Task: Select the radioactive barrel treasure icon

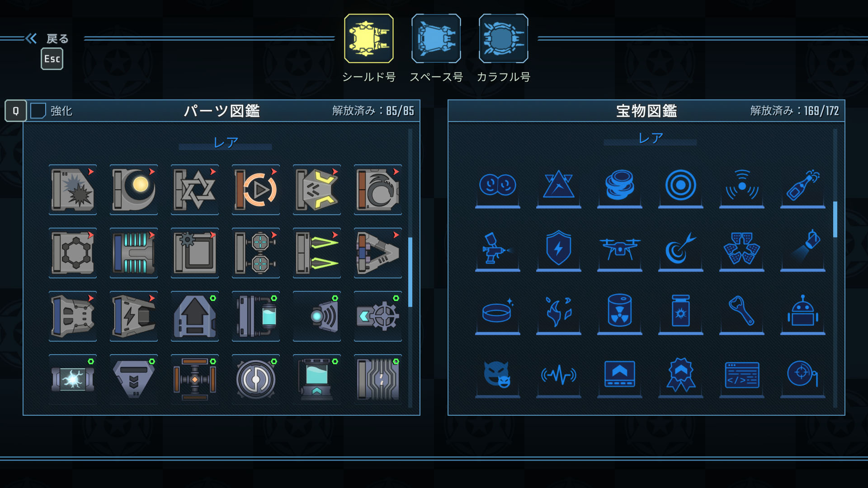Action: pyautogui.click(x=620, y=312)
